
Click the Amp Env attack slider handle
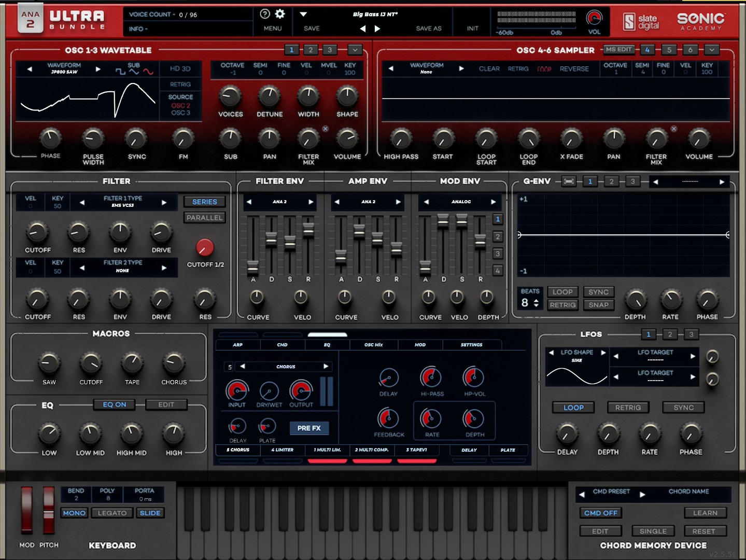click(x=341, y=256)
